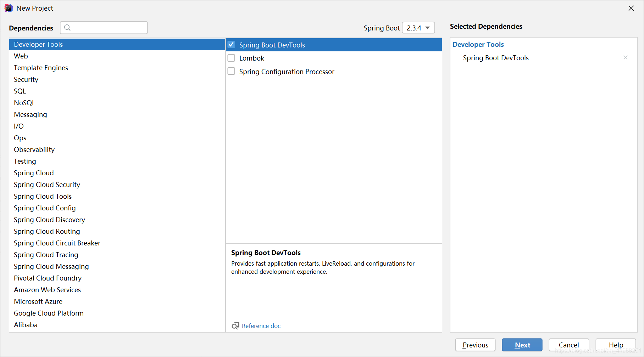Click the search magnifier icon in Dependencies
The width and height of the screenshot is (644, 357).
point(67,28)
